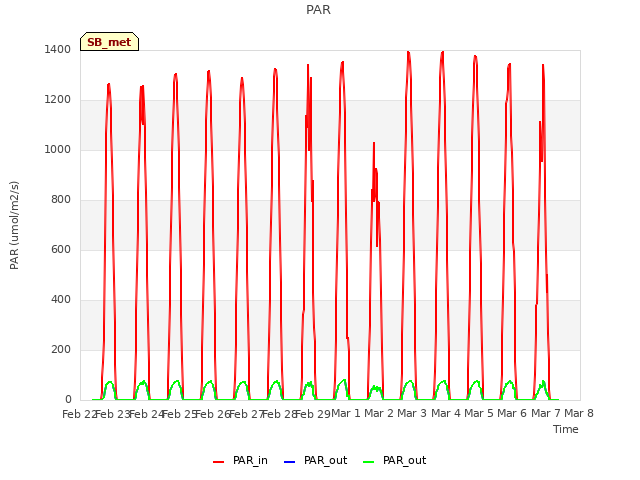
Task: Toggle the blue PAR_out legend entry
Action: 315,460
